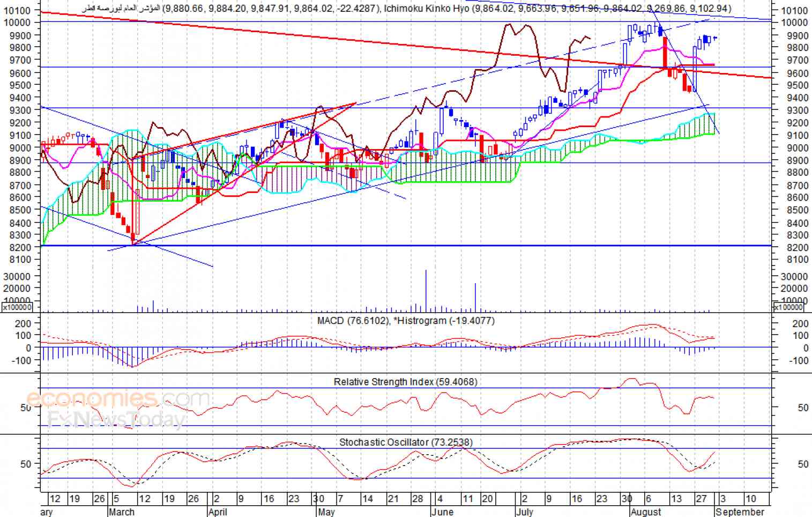Click the June month label
This screenshot has height=517, width=812.
tap(442, 512)
